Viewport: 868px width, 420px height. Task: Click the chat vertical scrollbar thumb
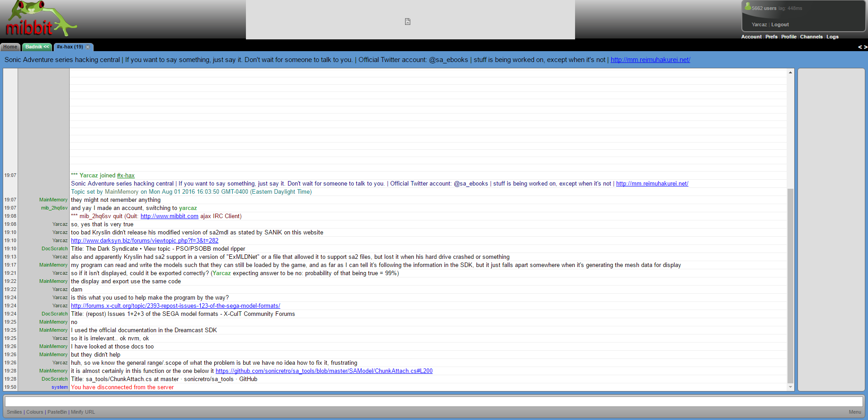click(x=790, y=286)
